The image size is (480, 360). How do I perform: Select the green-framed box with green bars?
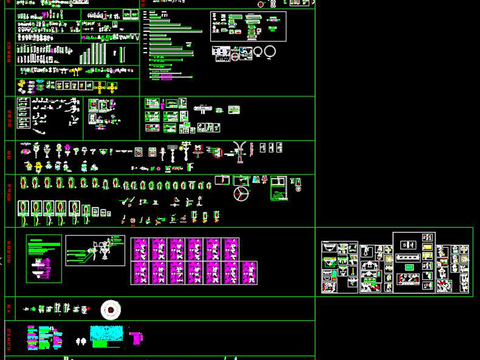pos(44,259)
